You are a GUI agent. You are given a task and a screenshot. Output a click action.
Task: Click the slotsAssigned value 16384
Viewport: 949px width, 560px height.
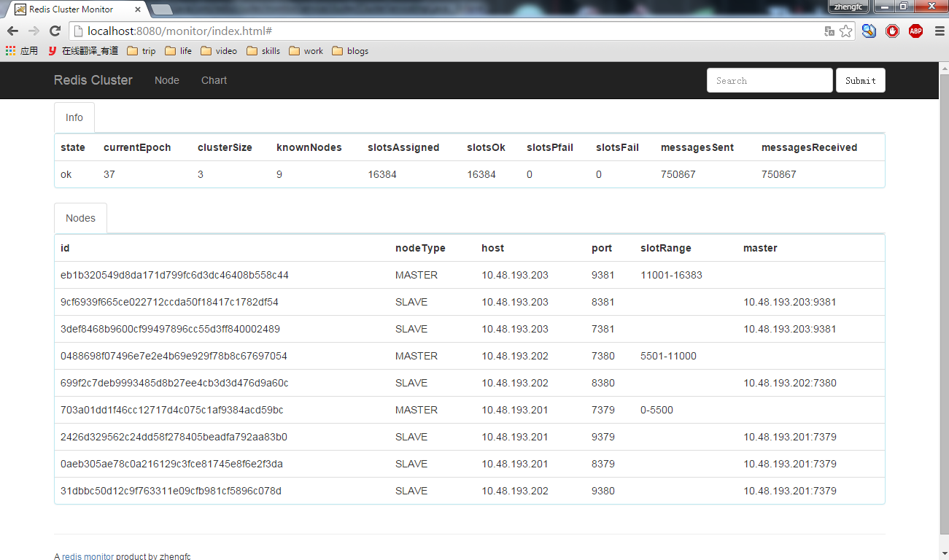tap(382, 174)
